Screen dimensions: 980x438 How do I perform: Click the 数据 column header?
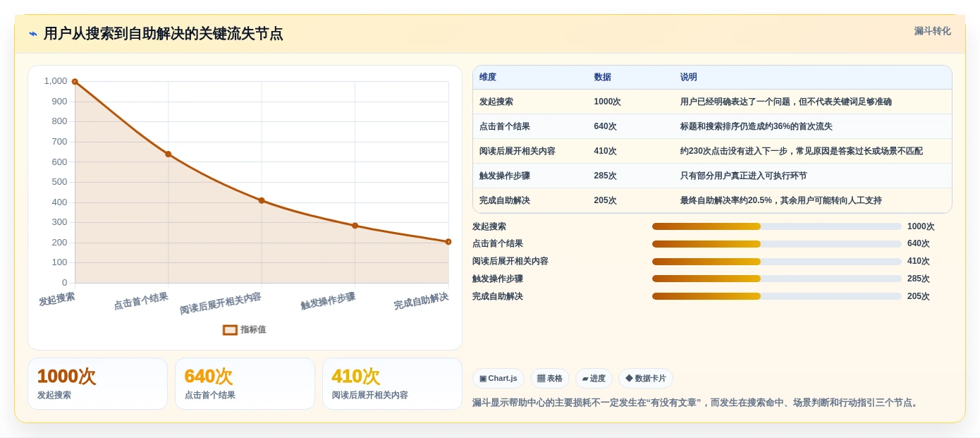pyautogui.click(x=603, y=78)
